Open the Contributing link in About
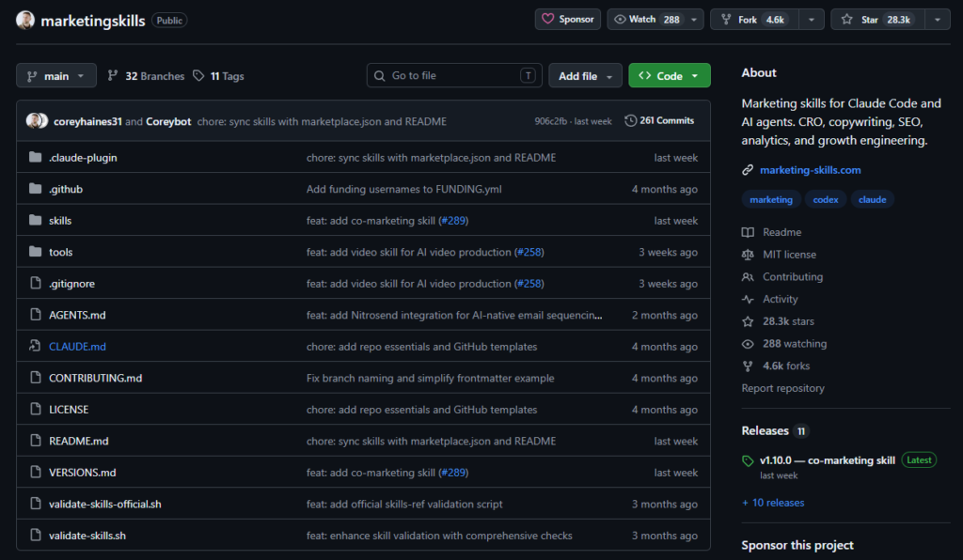Screen dimensions: 963x560 coord(792,276)
